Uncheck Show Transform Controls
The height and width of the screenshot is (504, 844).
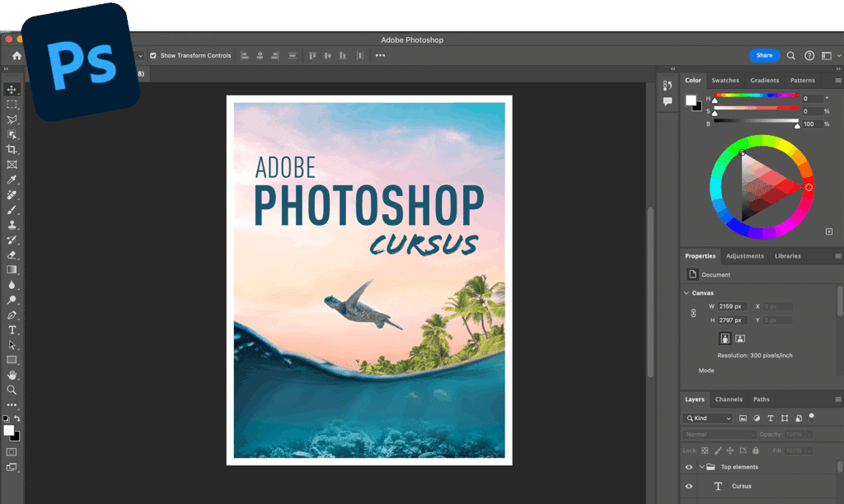(152, 55)
